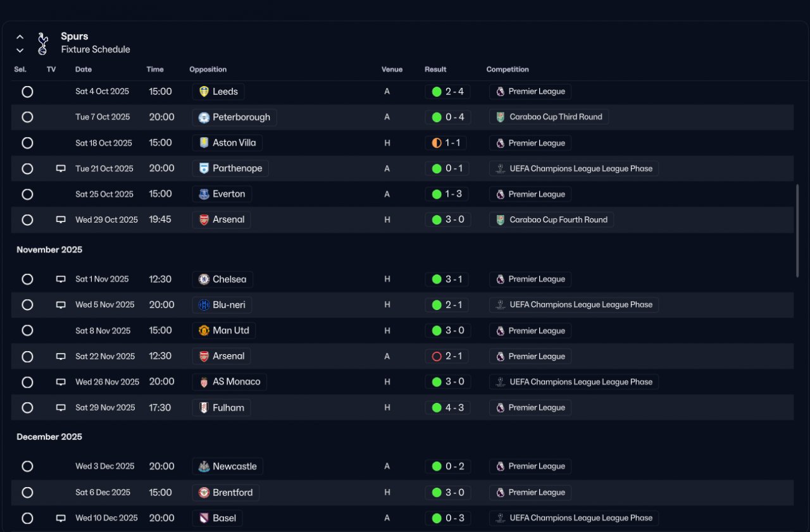Collapse the November 2025 fixtures section

pyautogui.click(x=49, y=250)
